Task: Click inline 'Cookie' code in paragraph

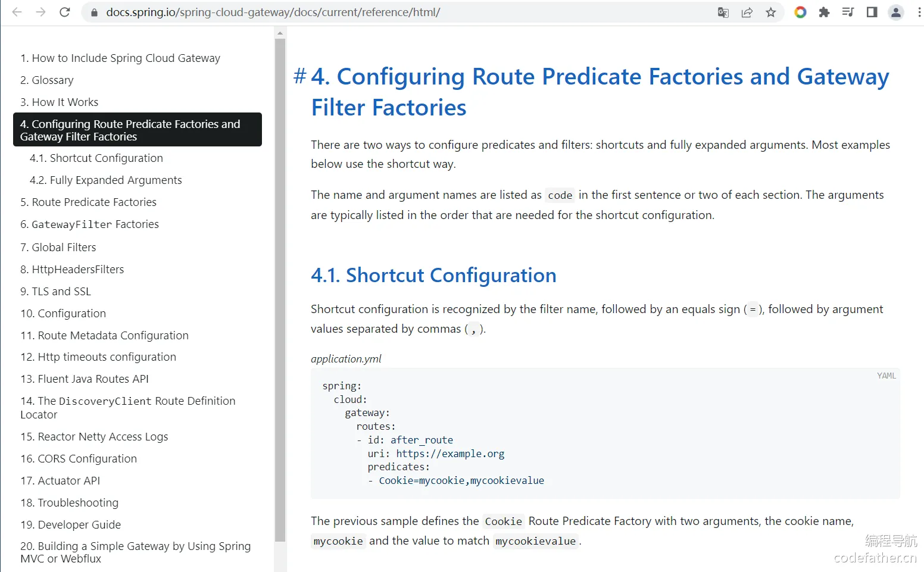Action: [x=504, y=521]
